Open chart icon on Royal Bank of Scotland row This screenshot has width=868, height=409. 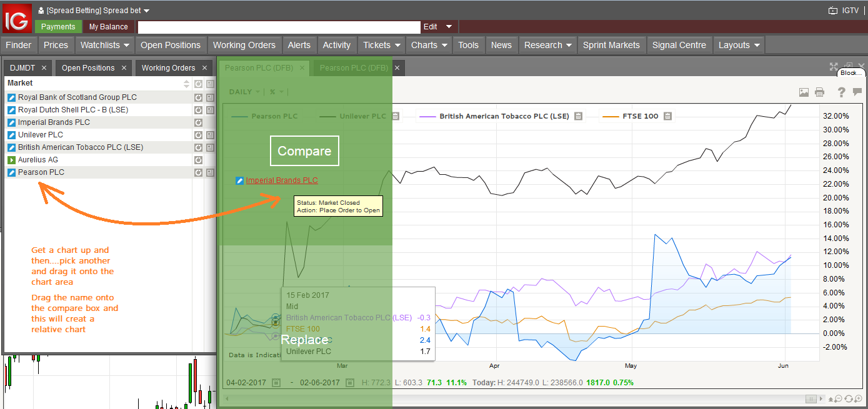(x=198, y=97)
